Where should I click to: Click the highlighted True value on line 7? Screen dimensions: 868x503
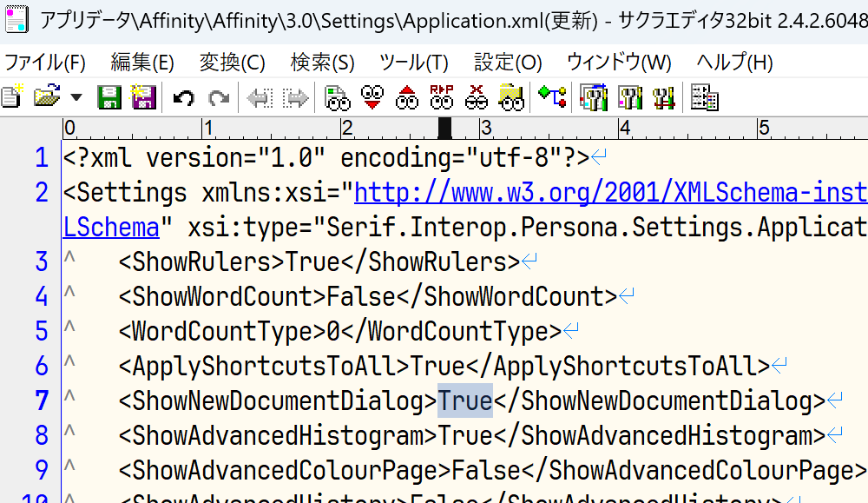click(x=465, y=400)
